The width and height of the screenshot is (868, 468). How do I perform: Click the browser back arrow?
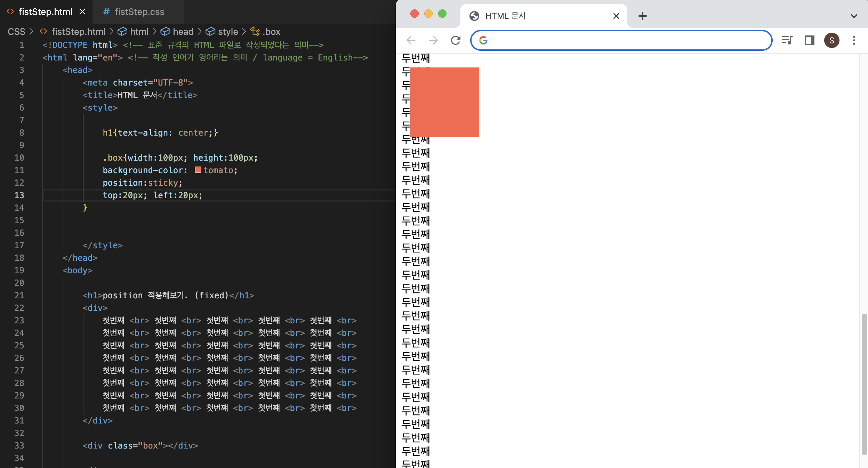coord(411,40)
